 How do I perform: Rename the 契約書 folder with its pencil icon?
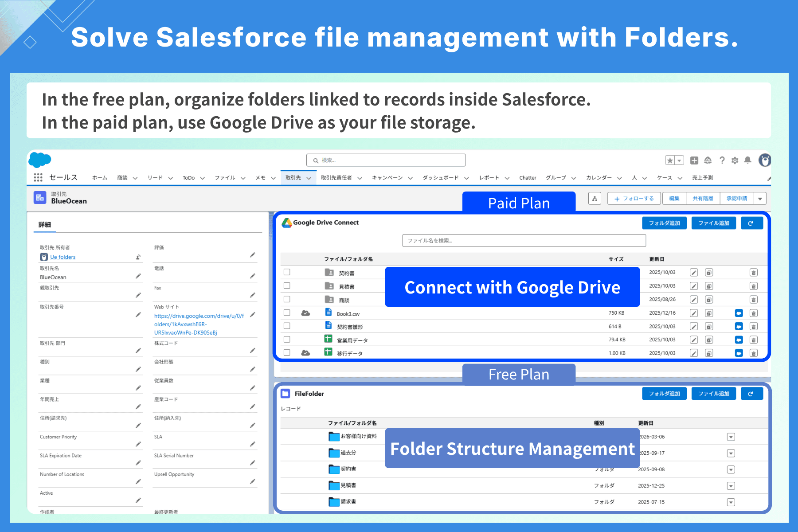(x=694, y=273)
